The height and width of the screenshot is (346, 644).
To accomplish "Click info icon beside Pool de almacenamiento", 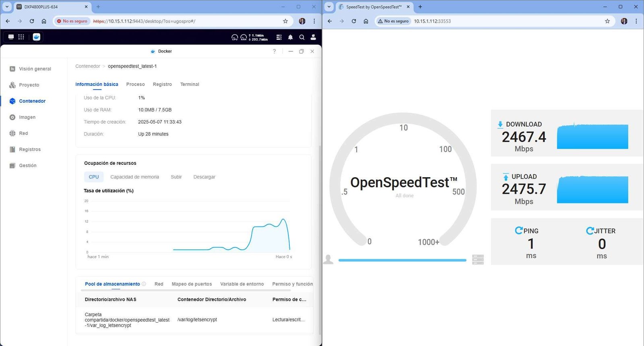I will point(144,284).
